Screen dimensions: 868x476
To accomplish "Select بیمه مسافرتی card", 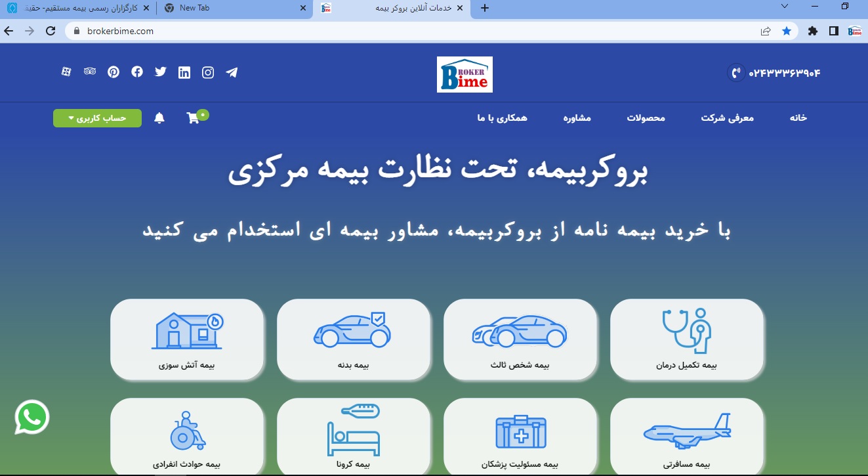I will click(687, 437).
